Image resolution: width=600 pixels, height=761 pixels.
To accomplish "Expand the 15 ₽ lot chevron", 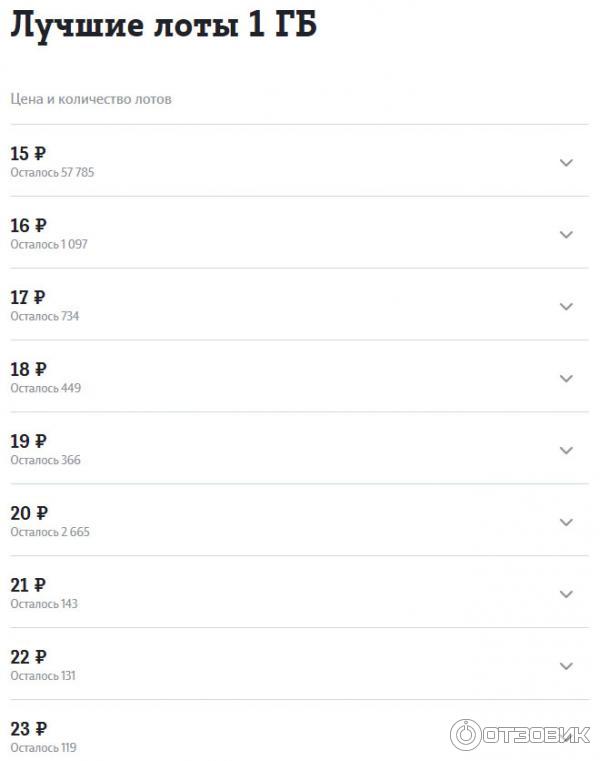I will tap(566, 162).
